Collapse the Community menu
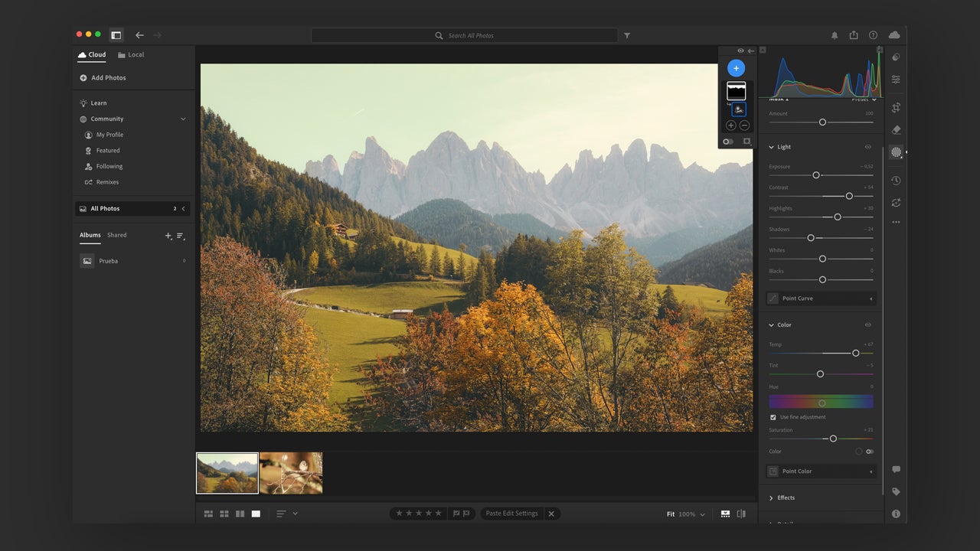This screenshot has height=551, width=980. coord(183,119)
